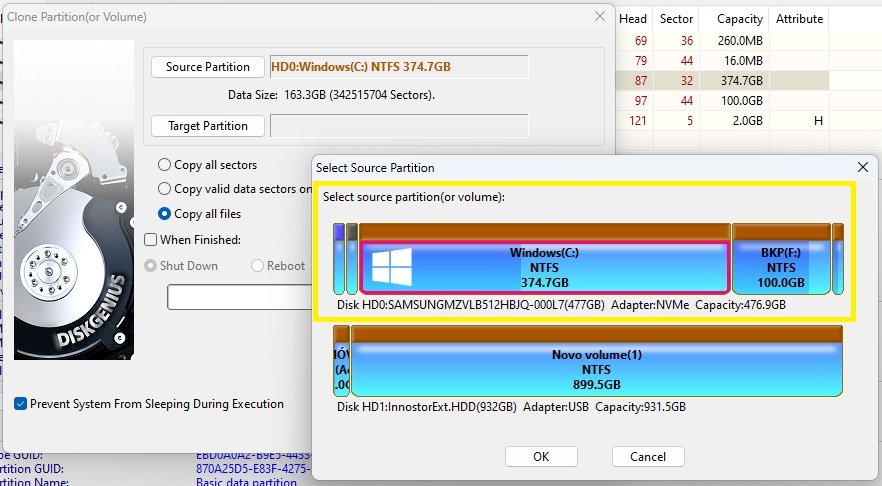This screenshot has height=486, width=882.
Task: Select the second small gray partition on HD0
Action: pyautogui.click(x=352, y=259)
